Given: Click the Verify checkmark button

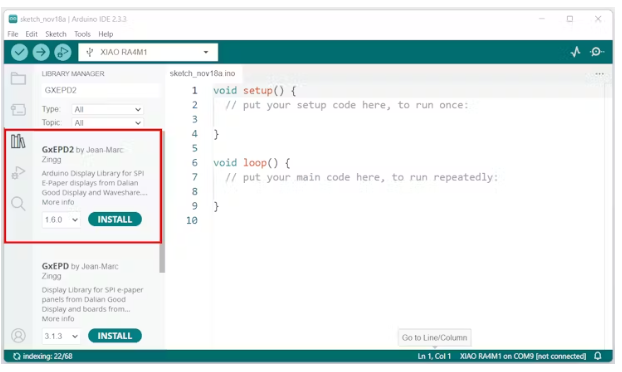Looking at the screenshot, I should (19, 52).
